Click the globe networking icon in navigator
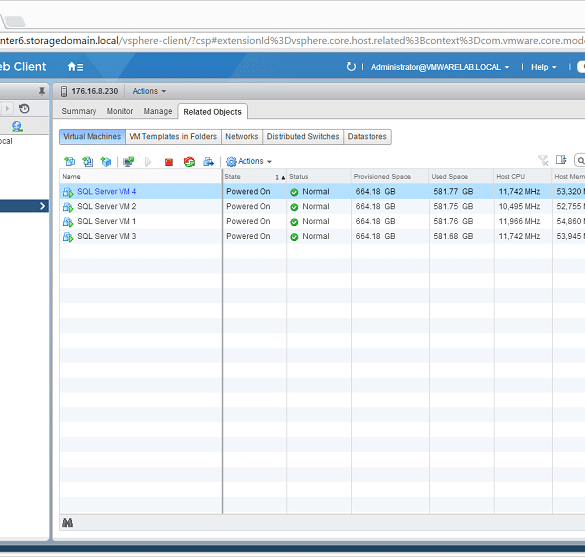 17,126
